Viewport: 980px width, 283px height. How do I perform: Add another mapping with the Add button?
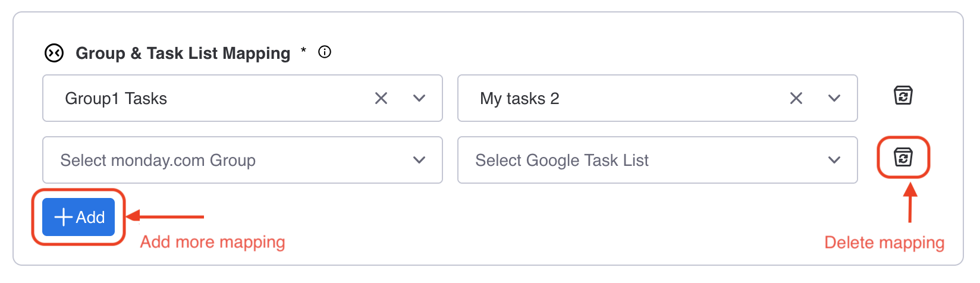tap(78, 217)
